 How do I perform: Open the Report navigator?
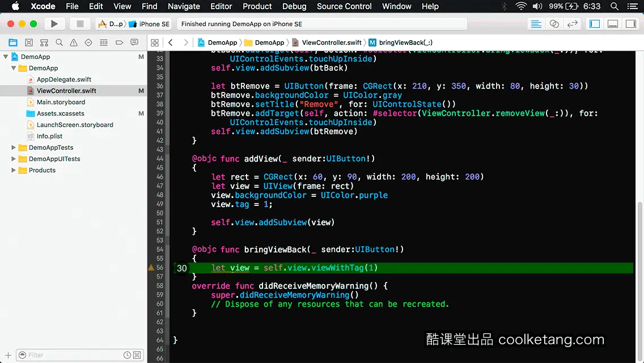tap(134, 43)
